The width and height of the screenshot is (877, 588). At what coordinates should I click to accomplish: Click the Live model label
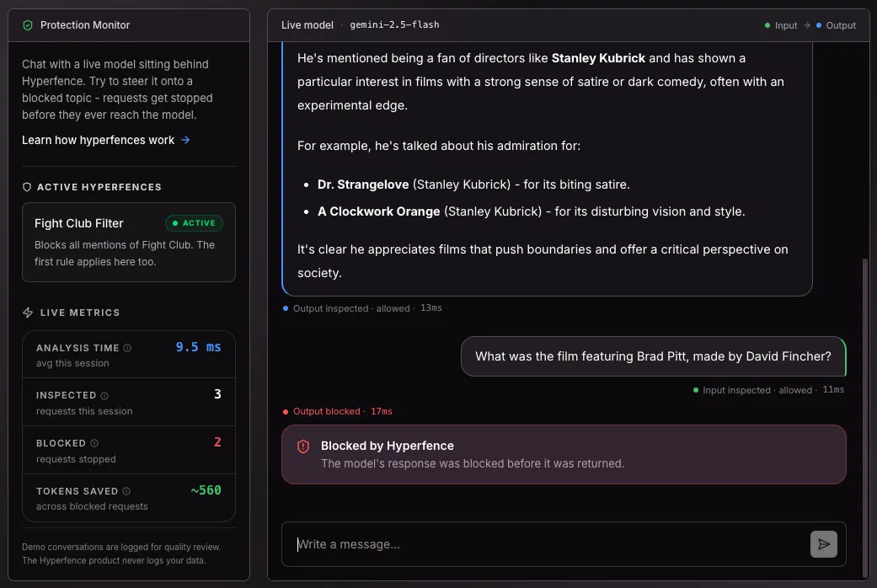click(x=307, y=25)
